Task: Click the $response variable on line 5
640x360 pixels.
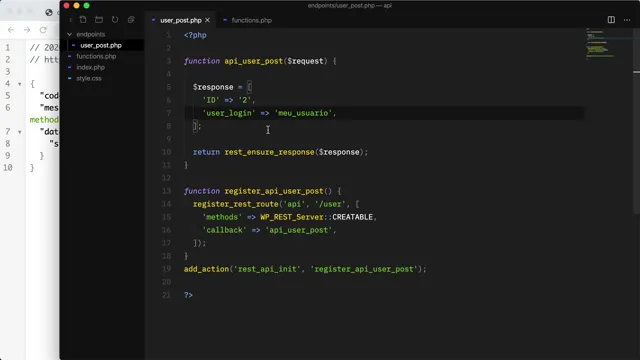Action: 213,87
